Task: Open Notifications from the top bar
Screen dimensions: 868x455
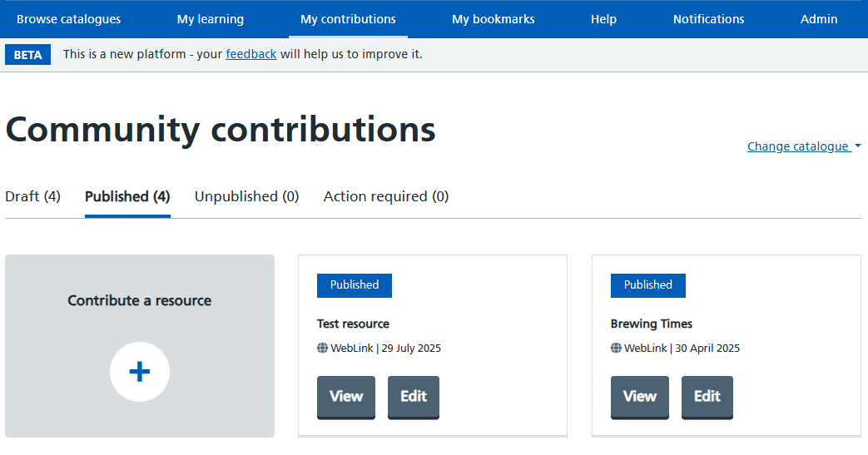Action: coord(708,19)
